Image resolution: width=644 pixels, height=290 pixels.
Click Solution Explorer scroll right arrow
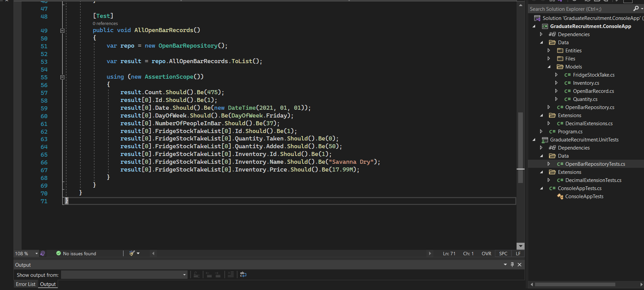[x=641, y=284]
